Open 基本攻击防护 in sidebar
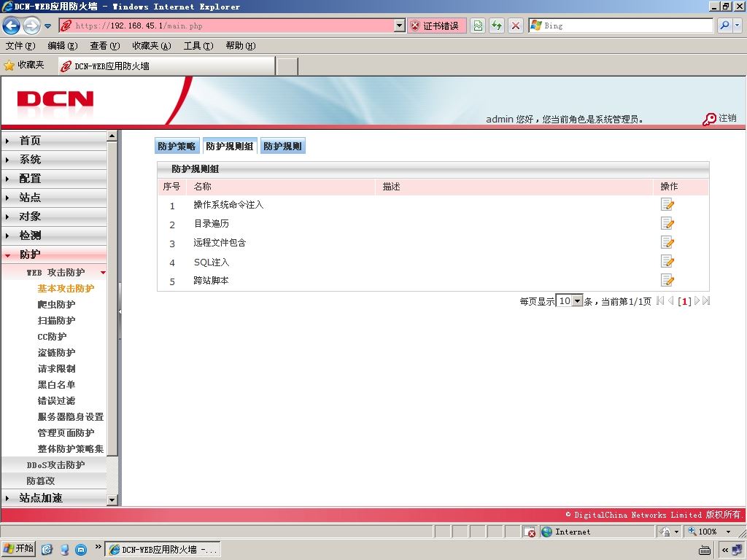The image size is (747, 560). click(66, 289)
